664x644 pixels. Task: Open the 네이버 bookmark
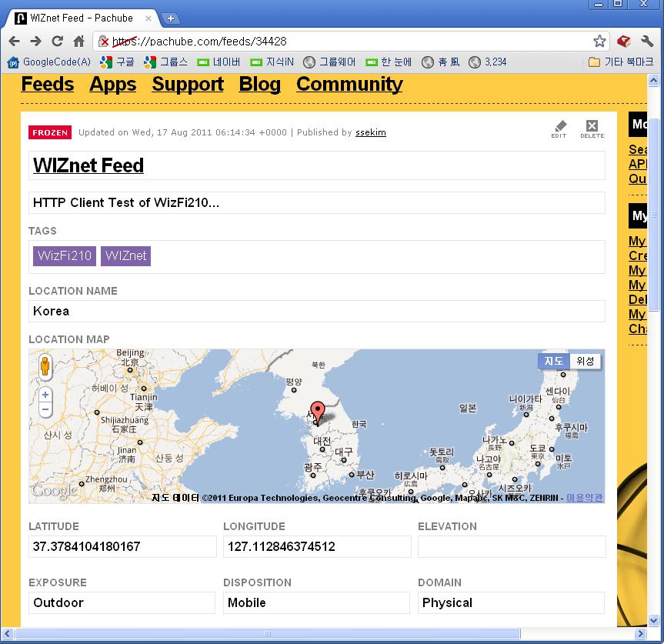(219, 62)
